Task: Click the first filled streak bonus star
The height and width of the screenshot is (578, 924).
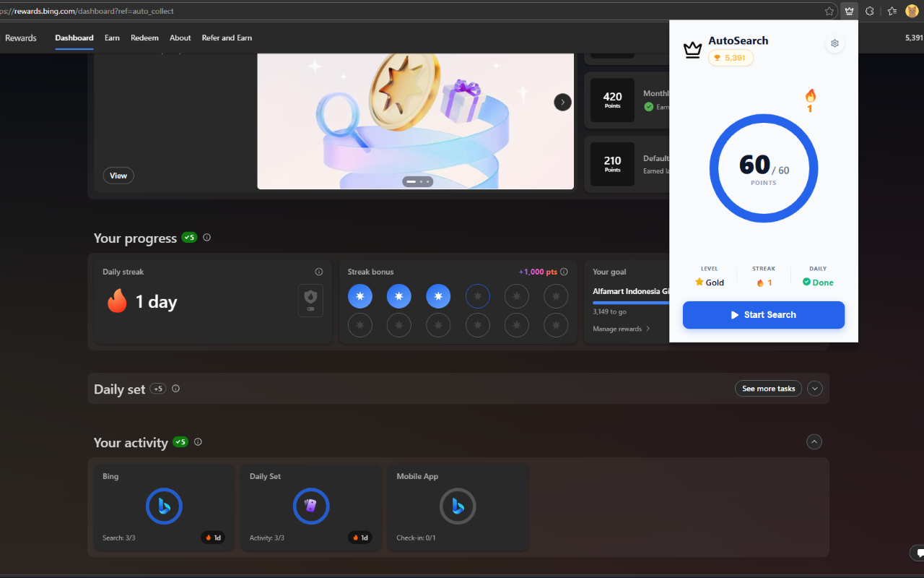Action: [x=360, y=296]
